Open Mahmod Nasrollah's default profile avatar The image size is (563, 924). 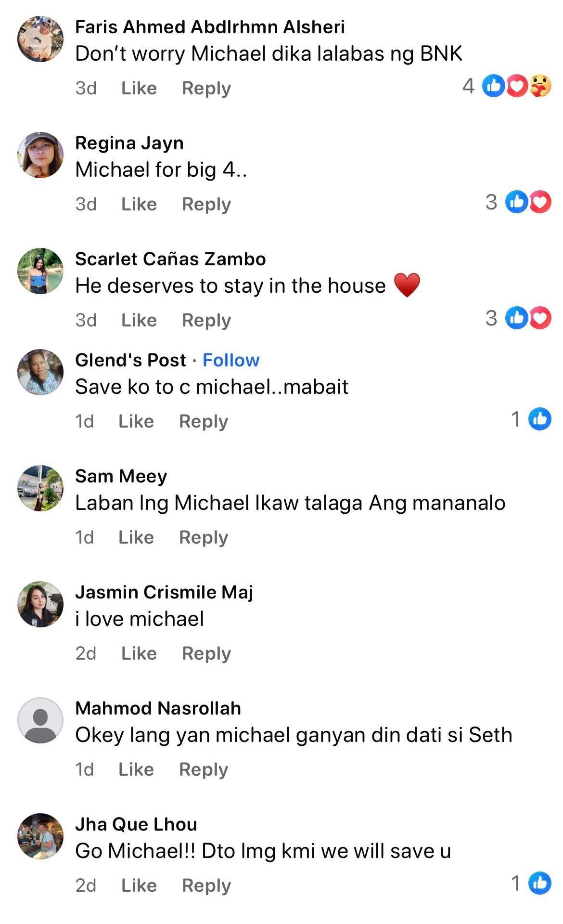tap(40, 720)
